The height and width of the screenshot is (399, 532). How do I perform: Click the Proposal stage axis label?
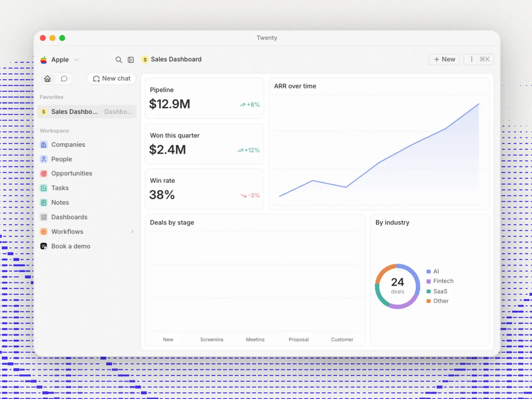[299, 340]
